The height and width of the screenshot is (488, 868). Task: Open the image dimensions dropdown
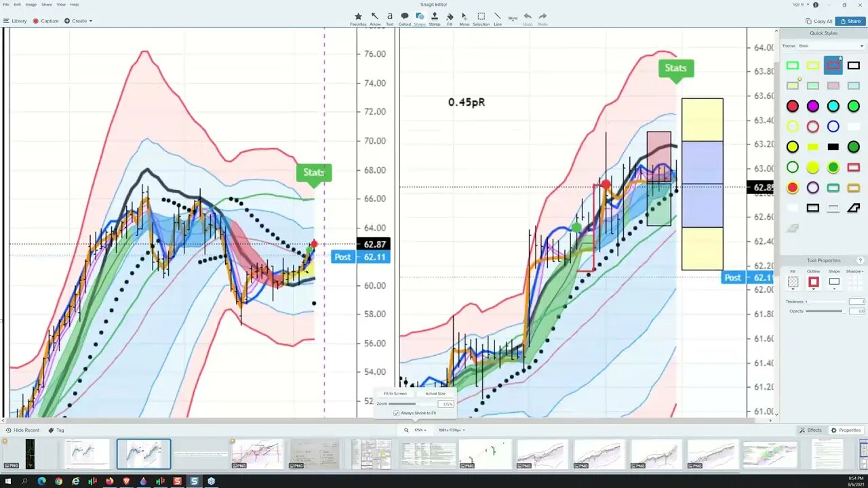pos(451,430)
